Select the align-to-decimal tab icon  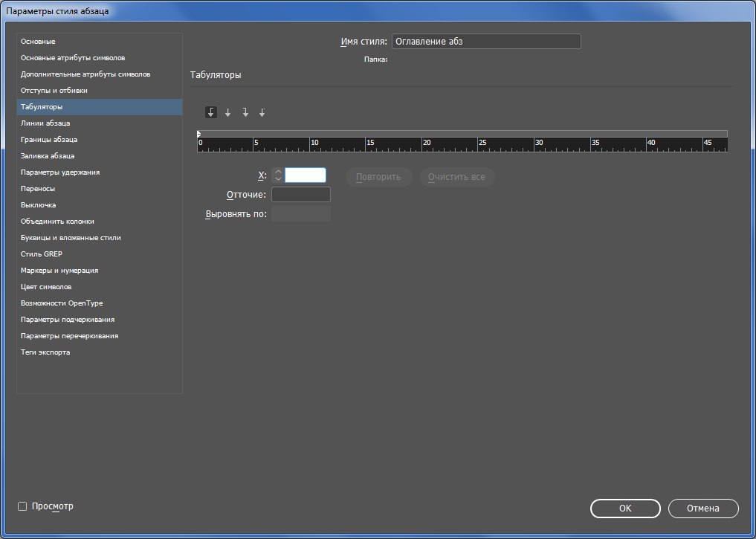[x=262, y=112]
